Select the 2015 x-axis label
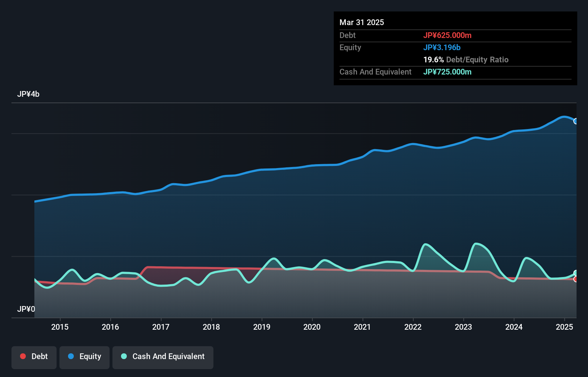588x377 pixels. [60, 327]
